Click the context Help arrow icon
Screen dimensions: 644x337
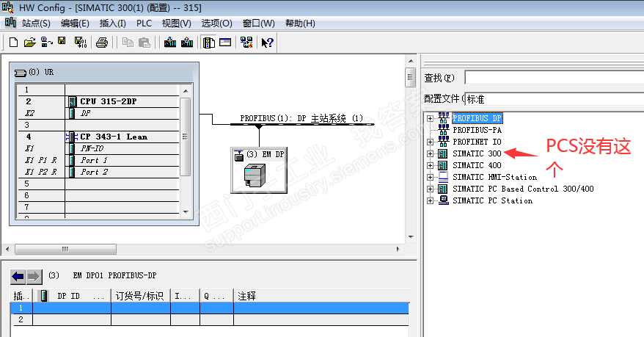267,43
